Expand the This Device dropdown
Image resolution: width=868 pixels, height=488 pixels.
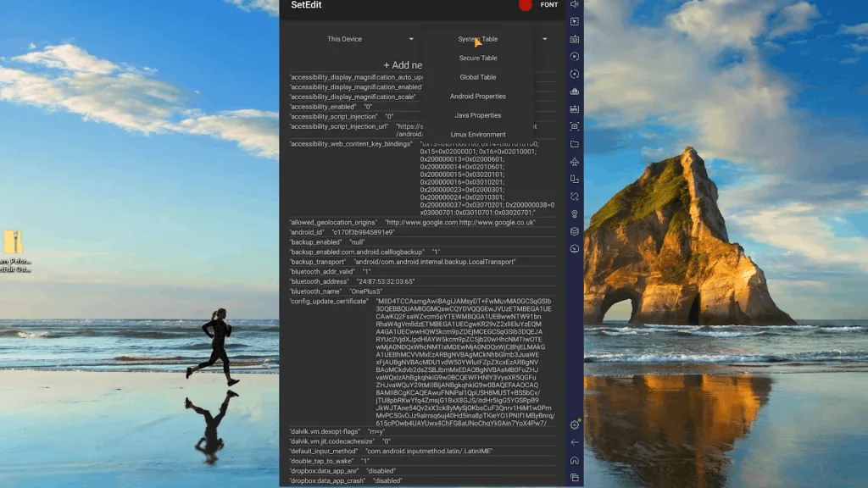pyautogui.click(x=370, y=39)
